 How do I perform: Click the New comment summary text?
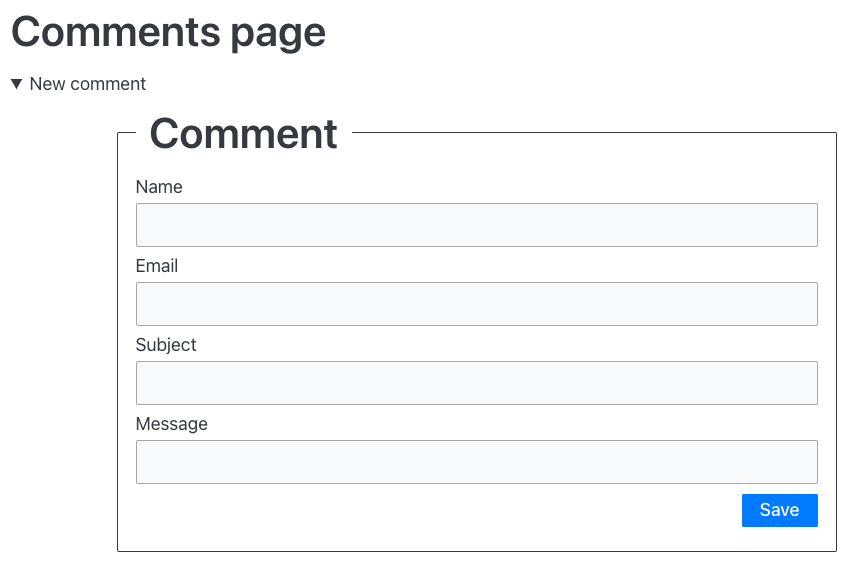[x=87, y=84]
